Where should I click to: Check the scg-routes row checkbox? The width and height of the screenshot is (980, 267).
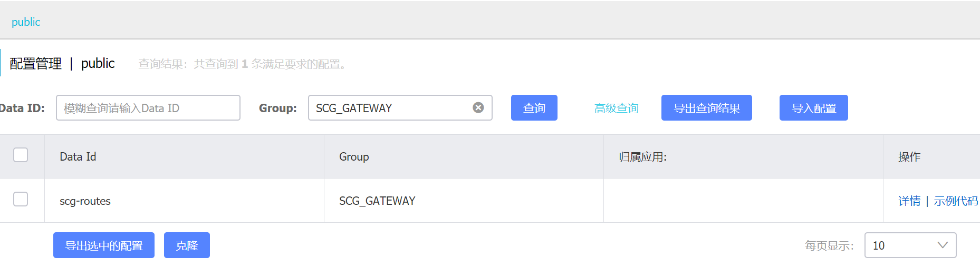(21, 199)
